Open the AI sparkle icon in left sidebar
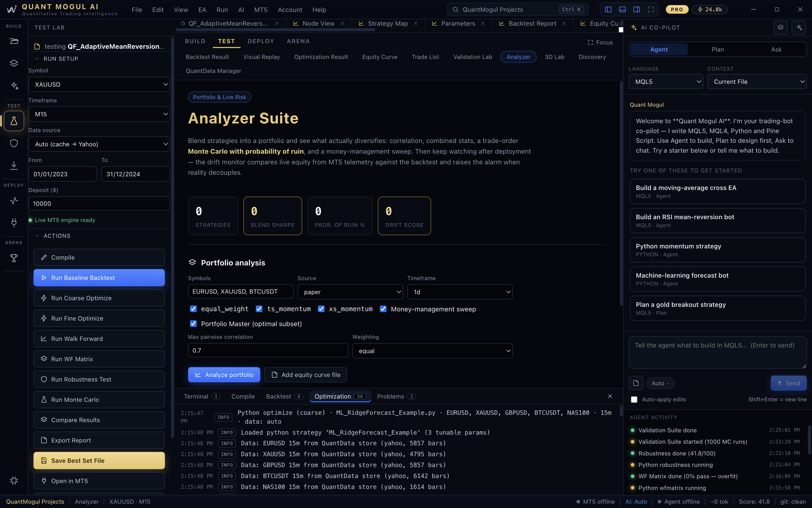812x508 pixels. 14,86
